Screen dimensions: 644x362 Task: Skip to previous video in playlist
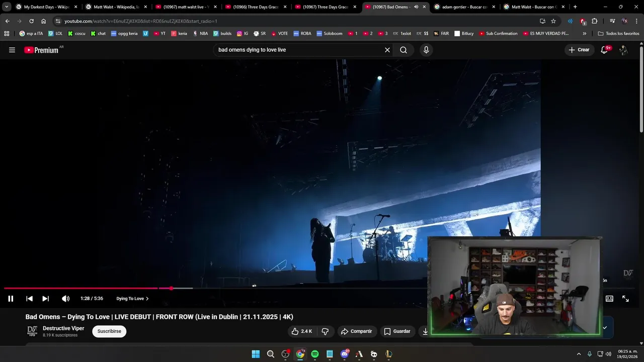tap(29, 299)
